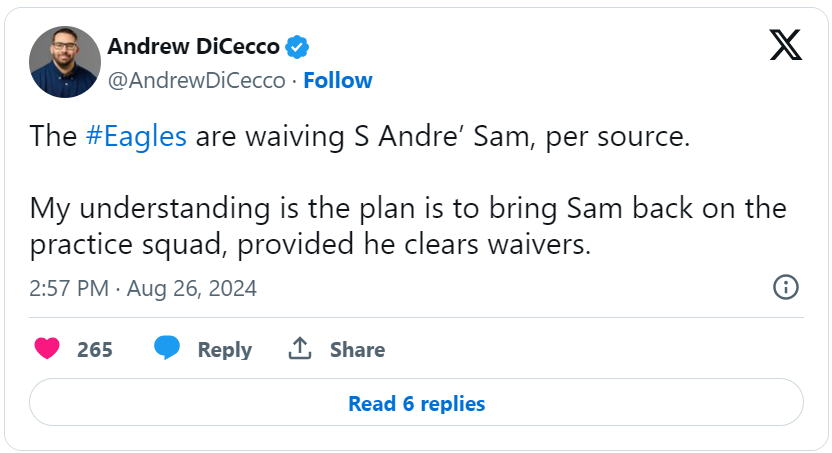Open the @AndrewDiCecco handle link
Image resolution: width=832 pixels, height=453 pixels.
coord(196,80)
